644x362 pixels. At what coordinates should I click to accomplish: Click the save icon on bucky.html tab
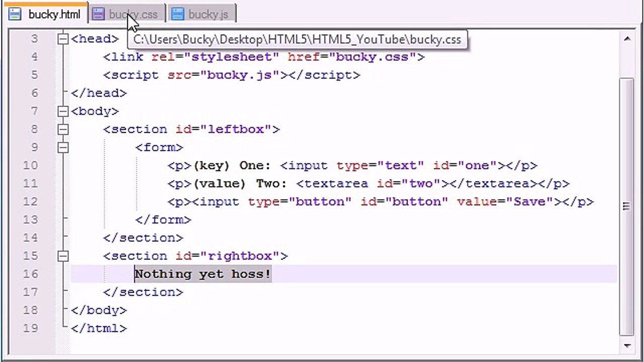(x=15, y=14)
